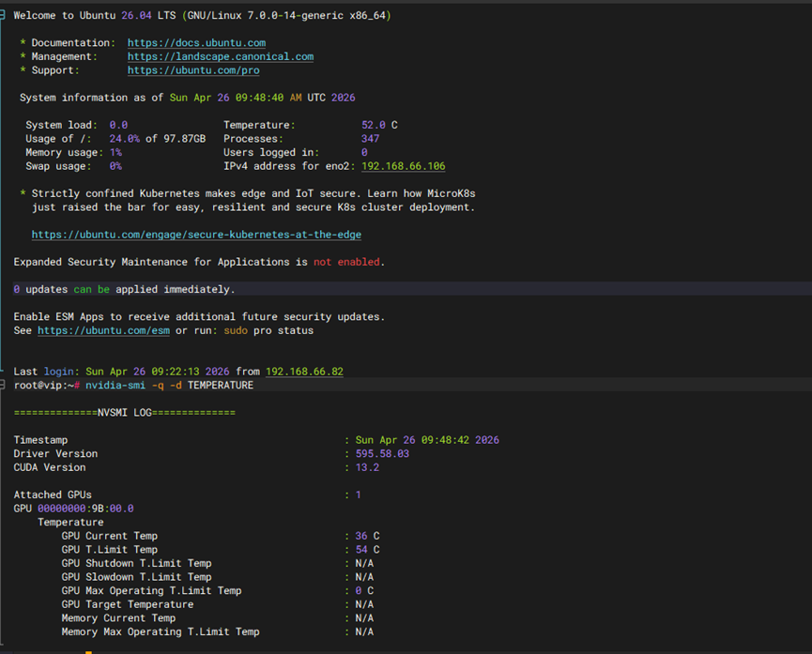
Task: Collapse the welcome output fold marker
Action: point(3,16)
